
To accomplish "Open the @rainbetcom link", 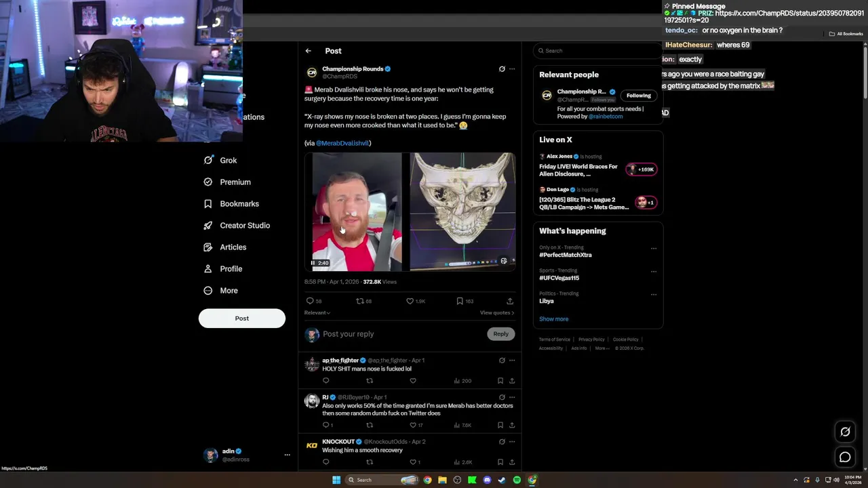I will pos(606,117).
